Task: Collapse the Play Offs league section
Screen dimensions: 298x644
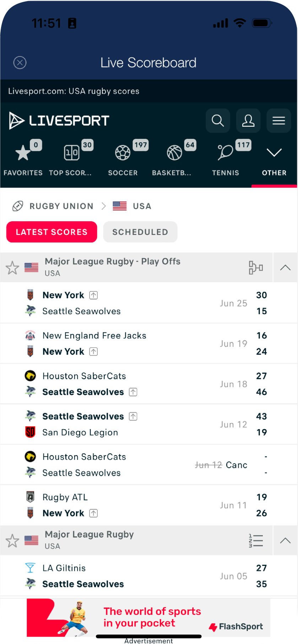Action: (285, 268)
